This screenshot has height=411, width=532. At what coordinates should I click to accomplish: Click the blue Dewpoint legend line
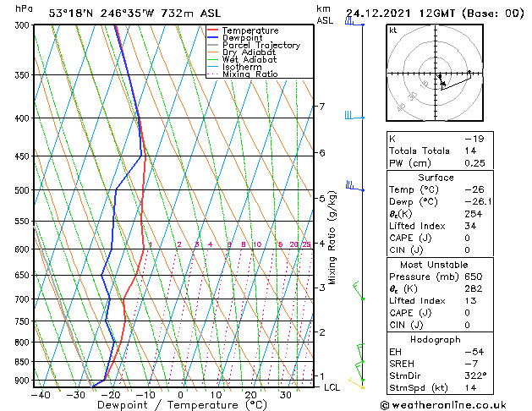click(x=212, y=38)
